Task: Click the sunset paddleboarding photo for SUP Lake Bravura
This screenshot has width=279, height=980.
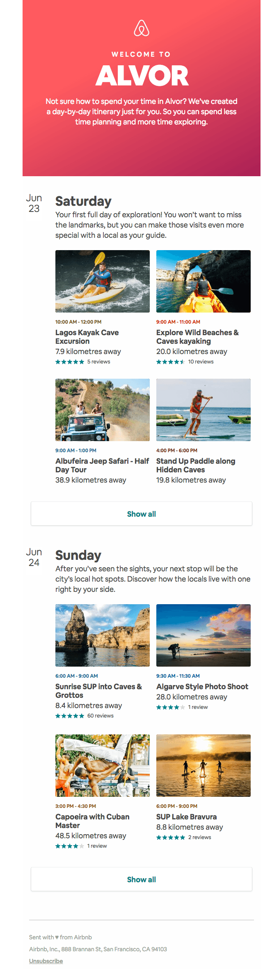Action: coord(204,765)
